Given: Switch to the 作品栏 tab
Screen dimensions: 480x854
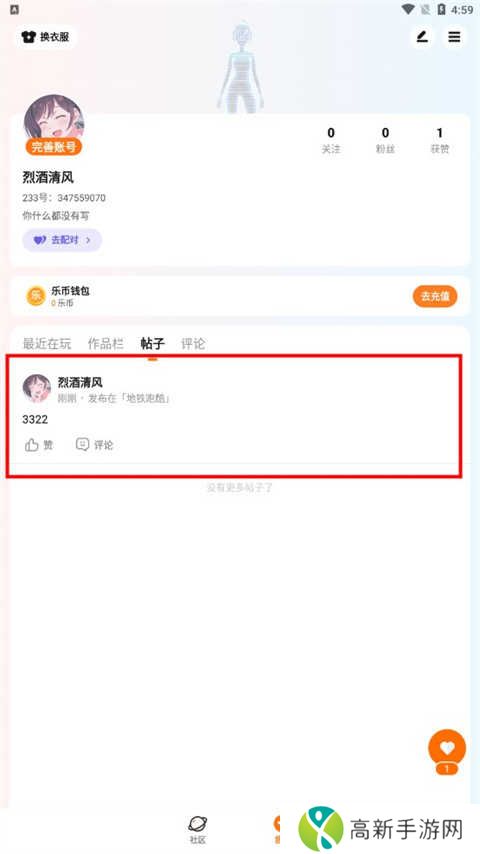Looking at the screenshot, I should click(x=106, y=344).
